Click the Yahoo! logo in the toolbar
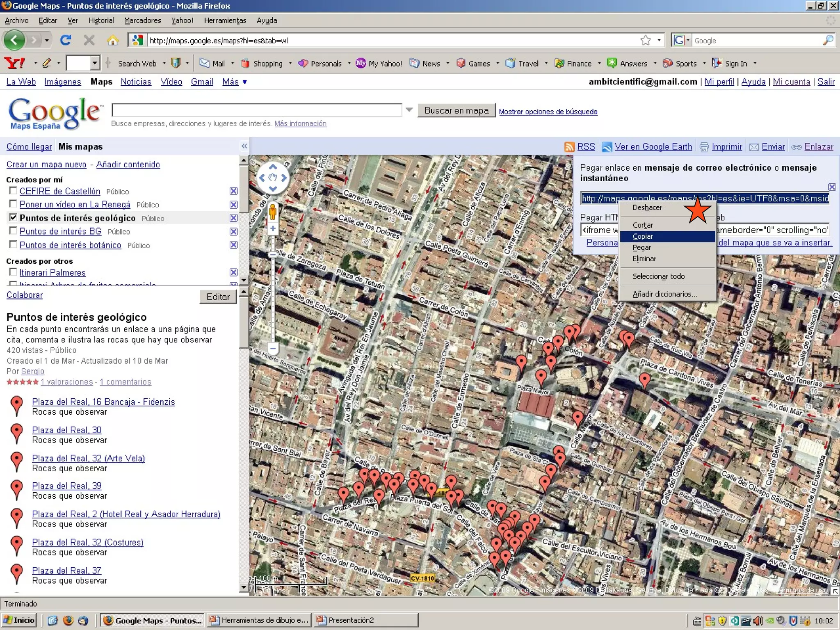This screenshot has width=840, height=630. pyautogui.click(x=14, y=63)
